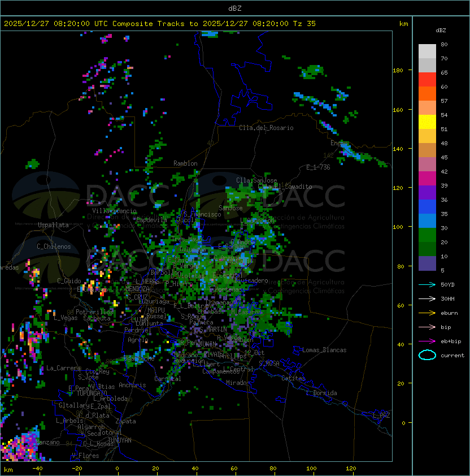The width and height of the screenshot is (470, 476).
Task: Pick the bright green 20–30 dBZ swatch
Action: pos(427,235)
